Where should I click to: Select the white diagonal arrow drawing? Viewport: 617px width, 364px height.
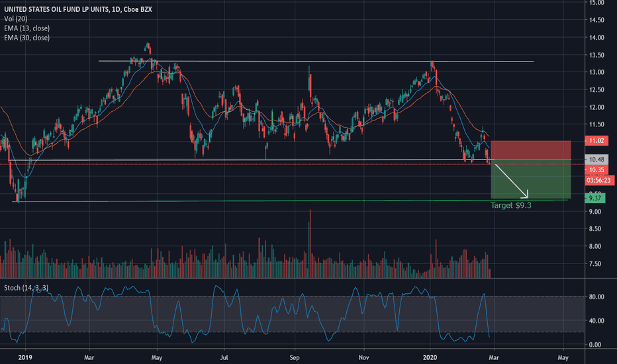point(512,181)
